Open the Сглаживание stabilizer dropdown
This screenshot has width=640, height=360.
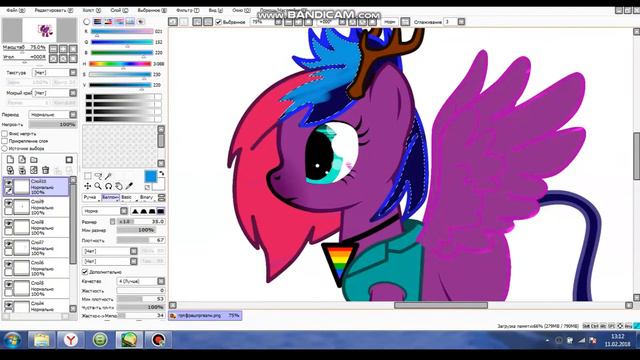click(461, 22)
